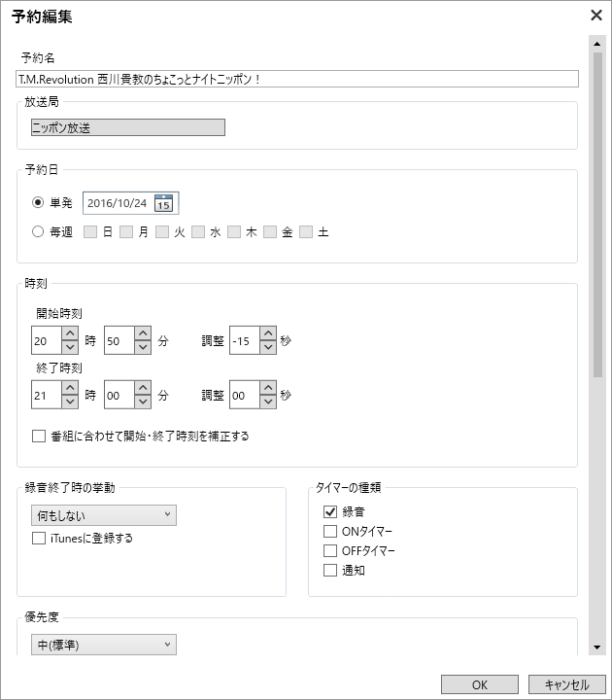Image resolution: width=612 pixels, height=700 pixels.
Task: Open the 何もしない dropdown
Action: [x=103, y=514]
